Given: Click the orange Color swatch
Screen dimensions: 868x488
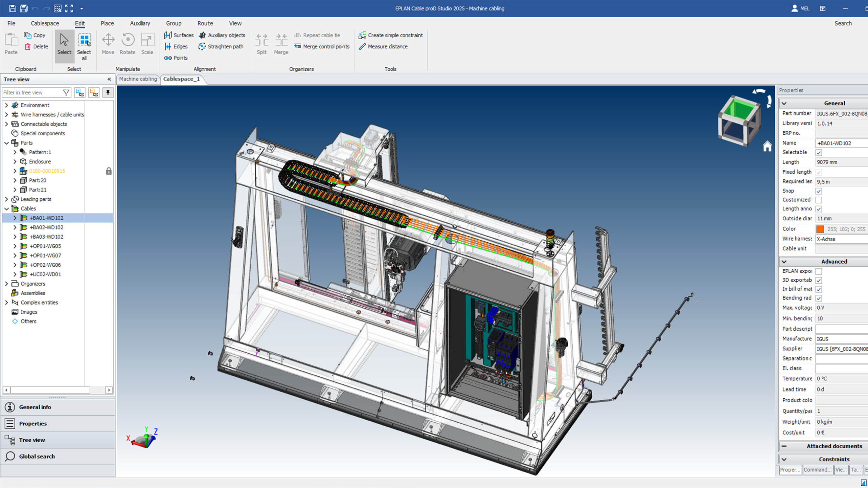Looking at the screenshot, I should pyautogui.click(x=820, y=229).
